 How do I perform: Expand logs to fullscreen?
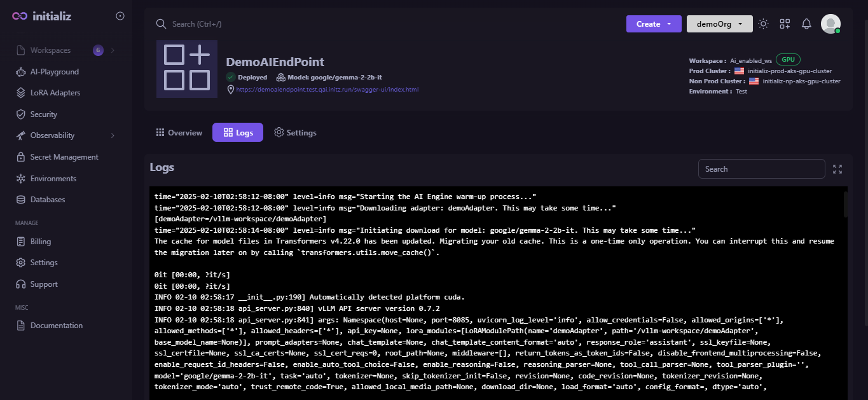(837, 169)
